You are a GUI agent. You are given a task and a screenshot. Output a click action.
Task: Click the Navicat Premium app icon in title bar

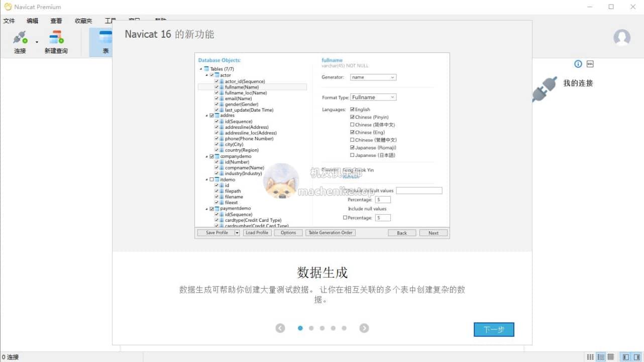pyautogui.click(x=8, y=7)
